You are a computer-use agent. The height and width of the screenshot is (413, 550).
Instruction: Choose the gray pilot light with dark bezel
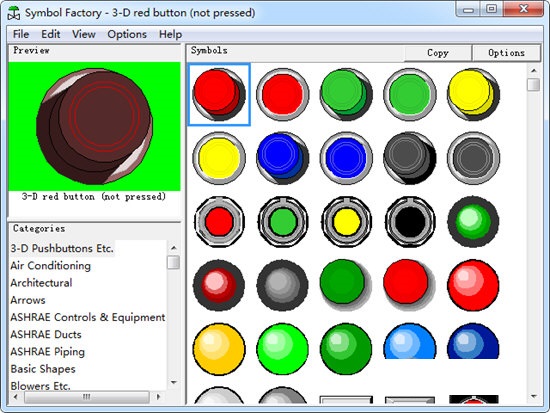[x=283, y=285]
